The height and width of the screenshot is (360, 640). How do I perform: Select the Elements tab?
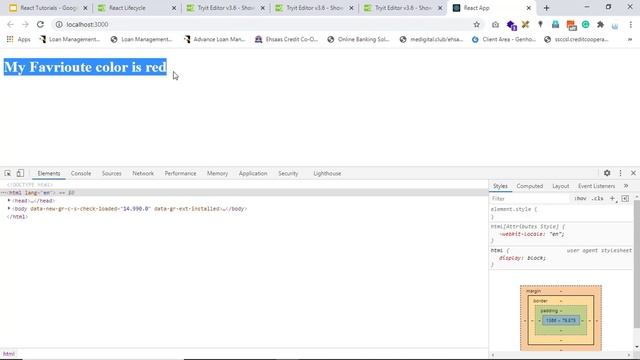[49, 173]
